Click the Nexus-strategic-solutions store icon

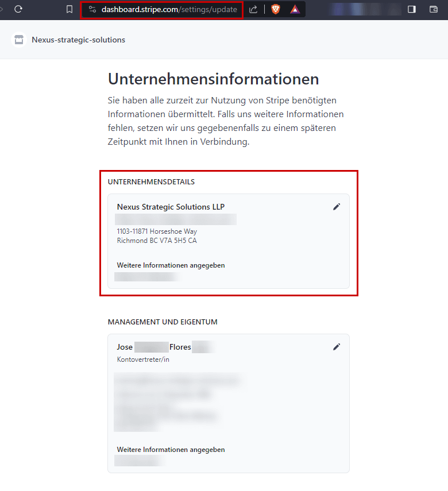pyautogui.click(x=19, y=40)
